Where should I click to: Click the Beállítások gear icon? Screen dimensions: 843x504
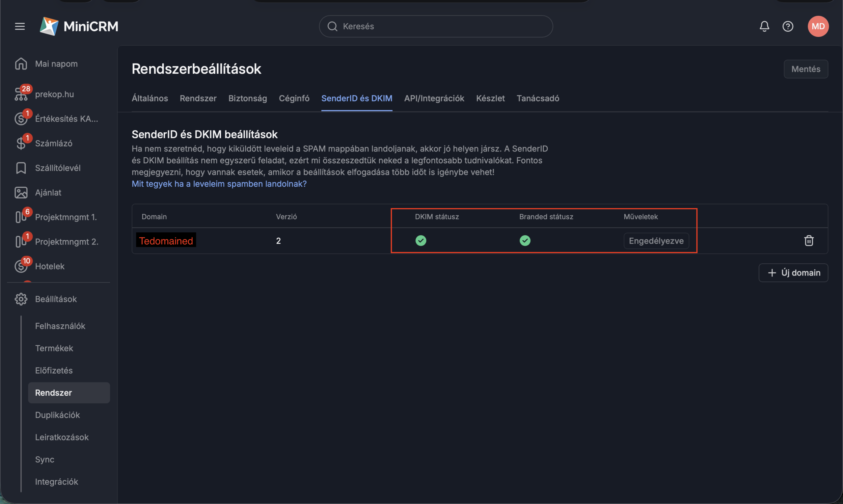(21, 299)
